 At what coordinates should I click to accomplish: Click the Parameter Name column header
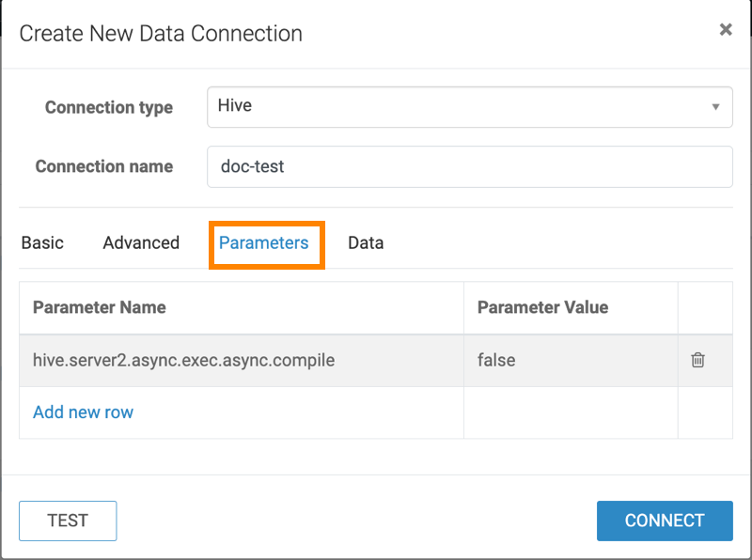point(100,307)
